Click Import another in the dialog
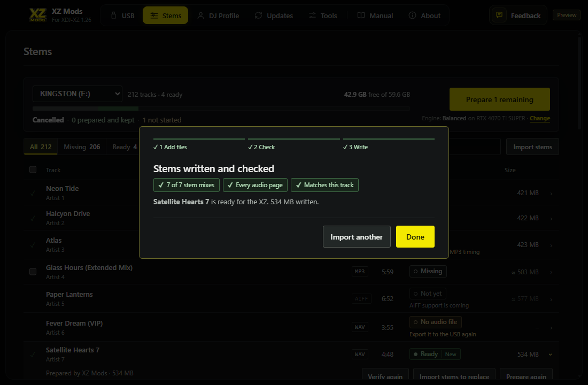The height and width of the screenshot is (385, 588). (x=357, y=237)
